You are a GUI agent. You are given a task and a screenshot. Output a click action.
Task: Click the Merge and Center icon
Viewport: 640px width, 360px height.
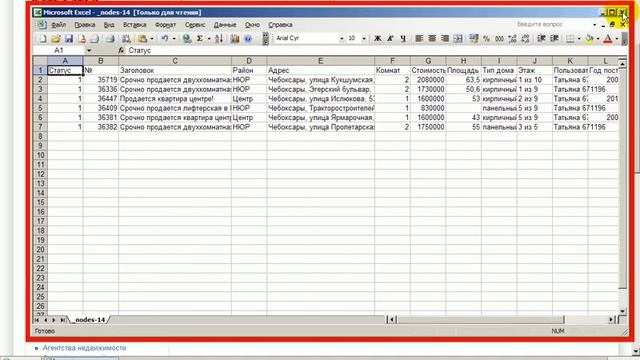458,39
